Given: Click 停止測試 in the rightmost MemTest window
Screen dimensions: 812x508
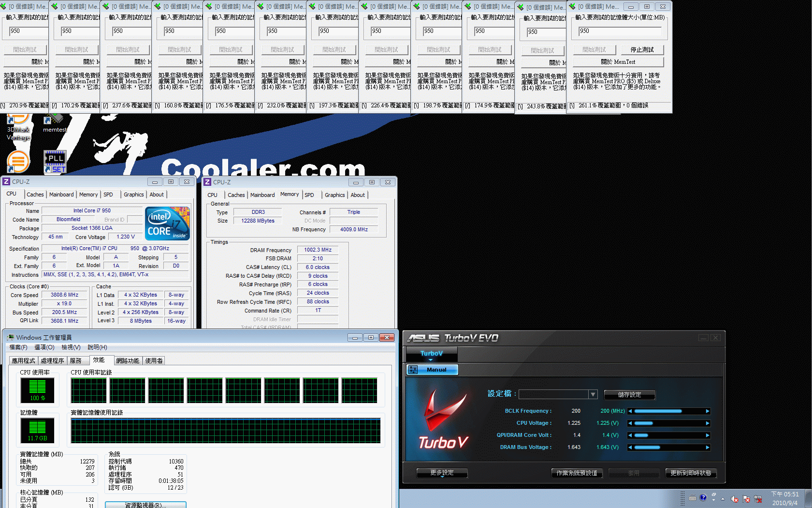Looking at the screenshot, I should (x=642, y=50).
